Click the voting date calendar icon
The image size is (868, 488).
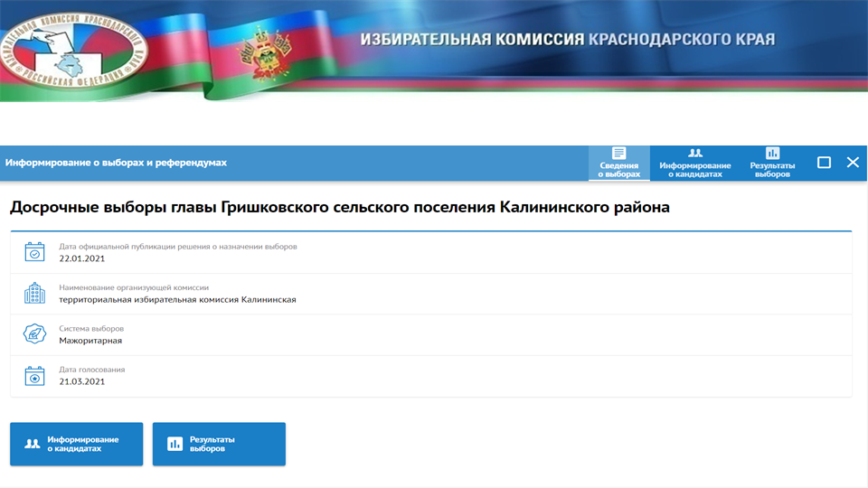tap(34, 376)
